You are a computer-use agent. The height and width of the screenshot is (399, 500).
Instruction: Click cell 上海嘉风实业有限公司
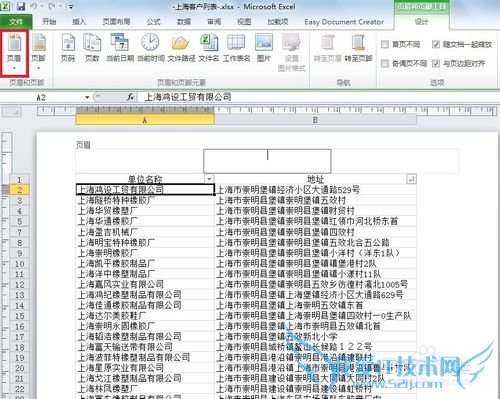[145, 284]
